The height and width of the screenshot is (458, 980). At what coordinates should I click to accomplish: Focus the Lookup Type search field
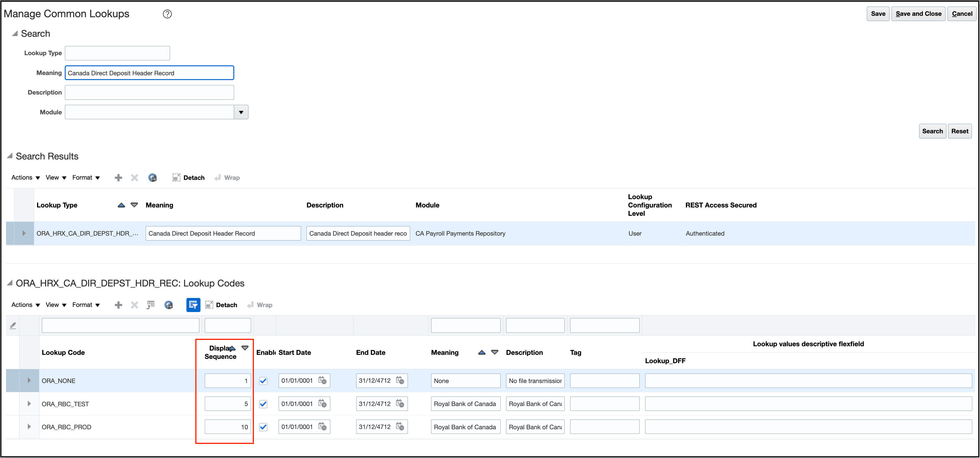[117, 53]
